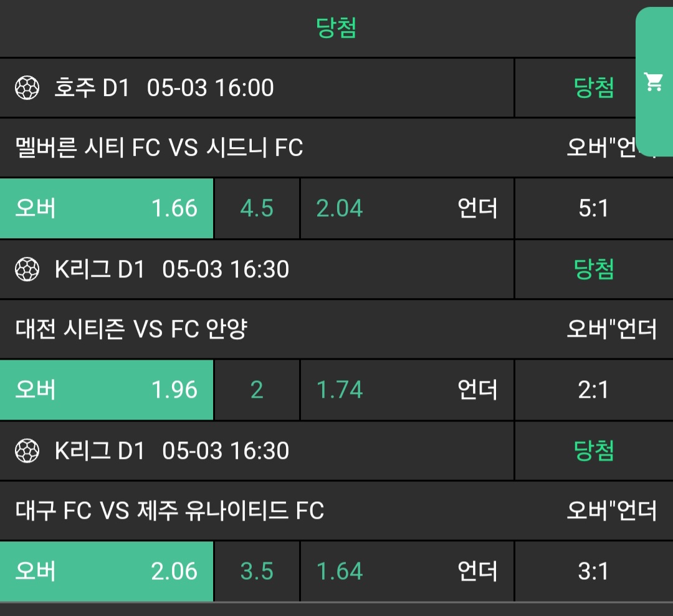Screen dimensions: 673x616
Task: Click 오버"언더 label for 대구 FC match
Action: pyautogui.click(x=611, y=511)
